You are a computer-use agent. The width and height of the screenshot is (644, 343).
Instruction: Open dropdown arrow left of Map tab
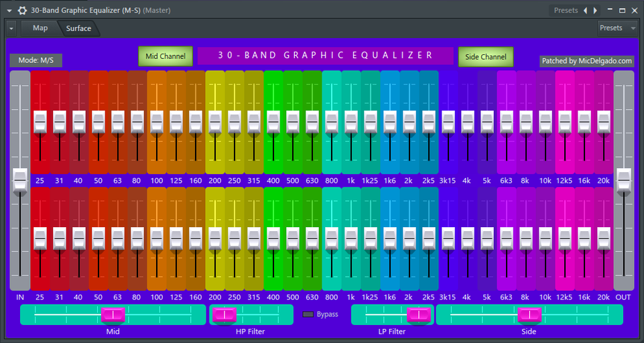[x=11, y=29]
